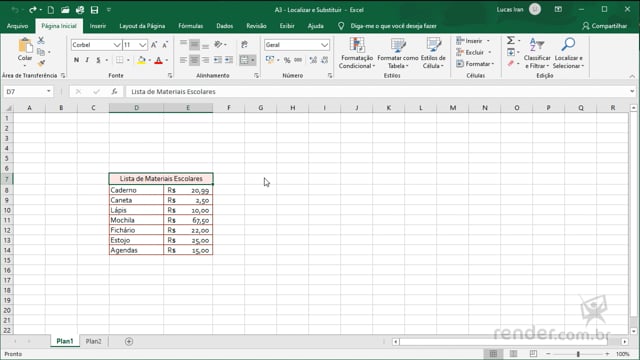Click the Colar paste icon
640x360 pixels.
tap(25, 46)
